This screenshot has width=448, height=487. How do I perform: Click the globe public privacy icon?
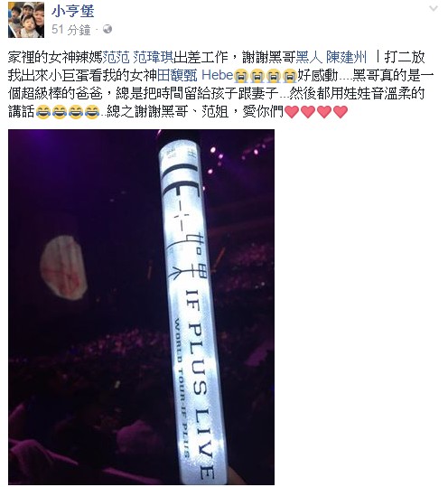pyautogui.click(x=107, y=29)
